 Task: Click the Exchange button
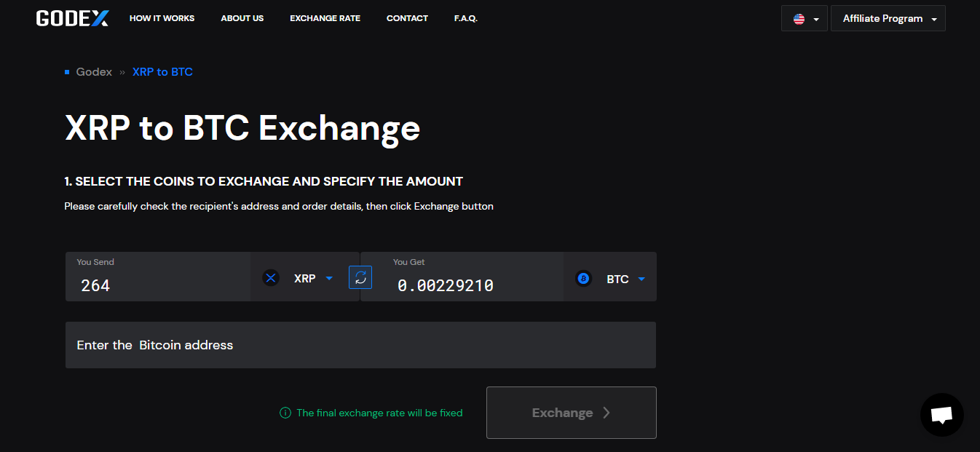572,413
